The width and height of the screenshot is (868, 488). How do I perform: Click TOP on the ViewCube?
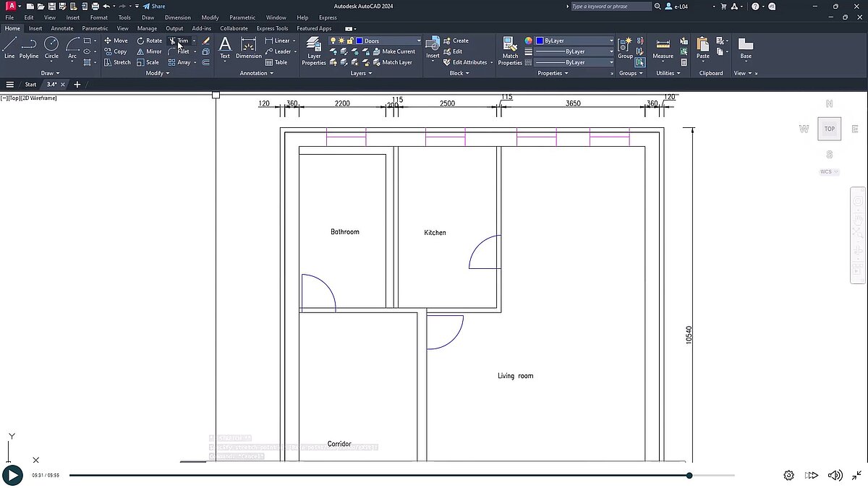pos(829,128)
